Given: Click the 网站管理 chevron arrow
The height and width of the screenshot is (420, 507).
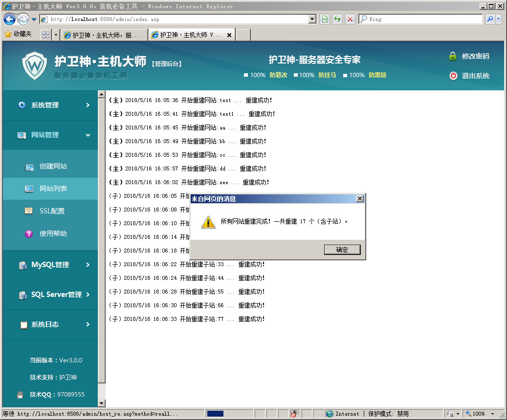Looking at the screenshot, I should (x=88, y=135).
